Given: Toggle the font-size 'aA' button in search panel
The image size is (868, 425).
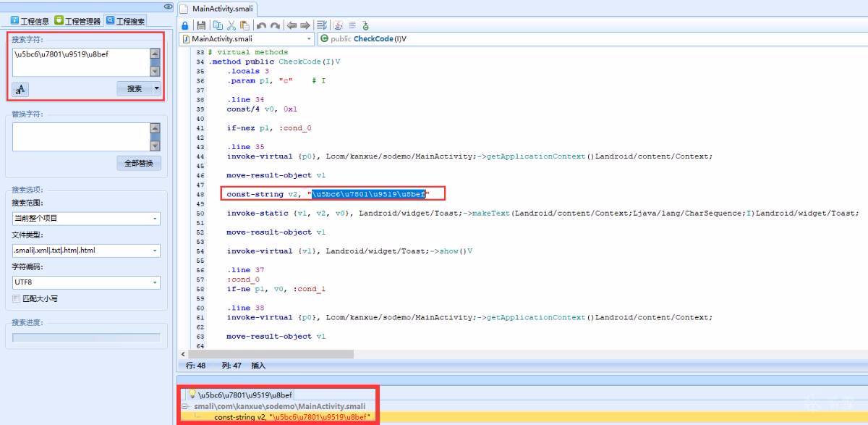Looking at the screenshot, I should click(20, 89).
